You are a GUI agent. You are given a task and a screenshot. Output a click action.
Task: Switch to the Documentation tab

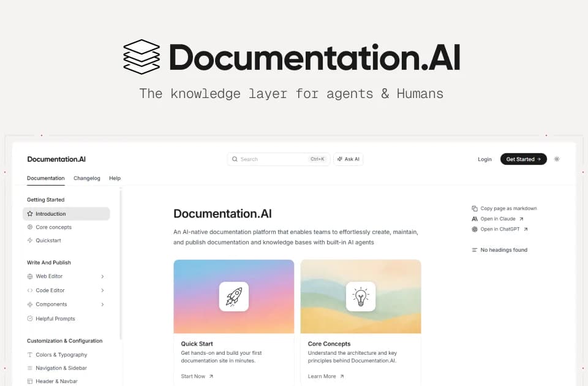coord(46,178)
